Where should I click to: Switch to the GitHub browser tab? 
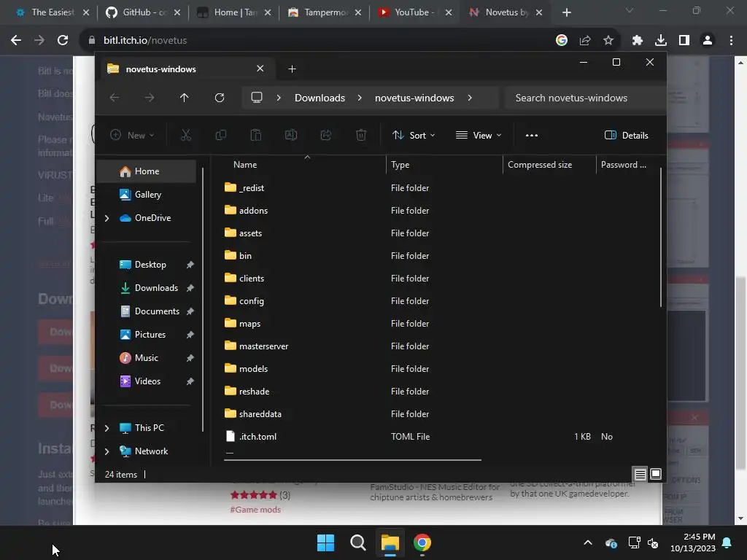(x=143, y=12)
